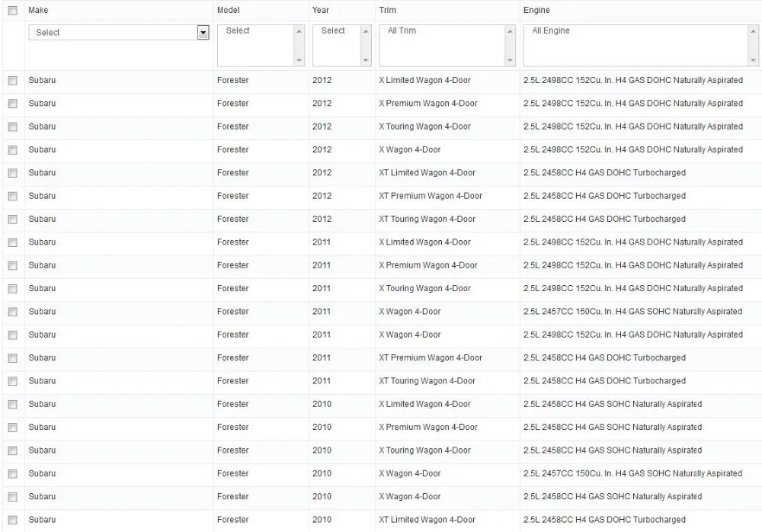Check the 2012 X Limited Wagon row checkbox
The height and width of the screenshot is (532, 762).
[x=13, y=80]
